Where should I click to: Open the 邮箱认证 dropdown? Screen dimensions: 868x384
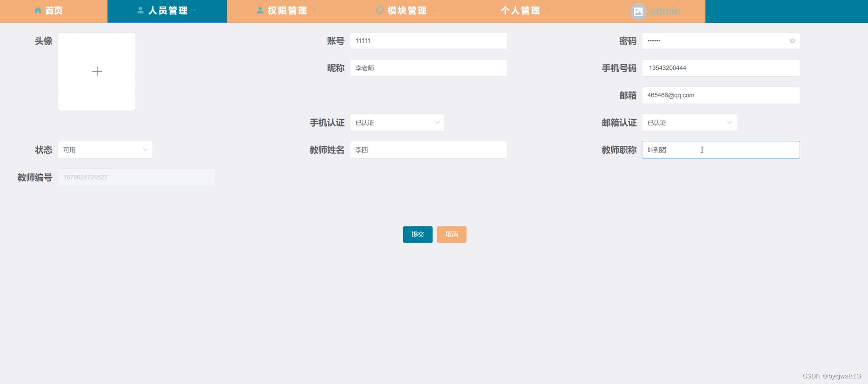(689, 123)
